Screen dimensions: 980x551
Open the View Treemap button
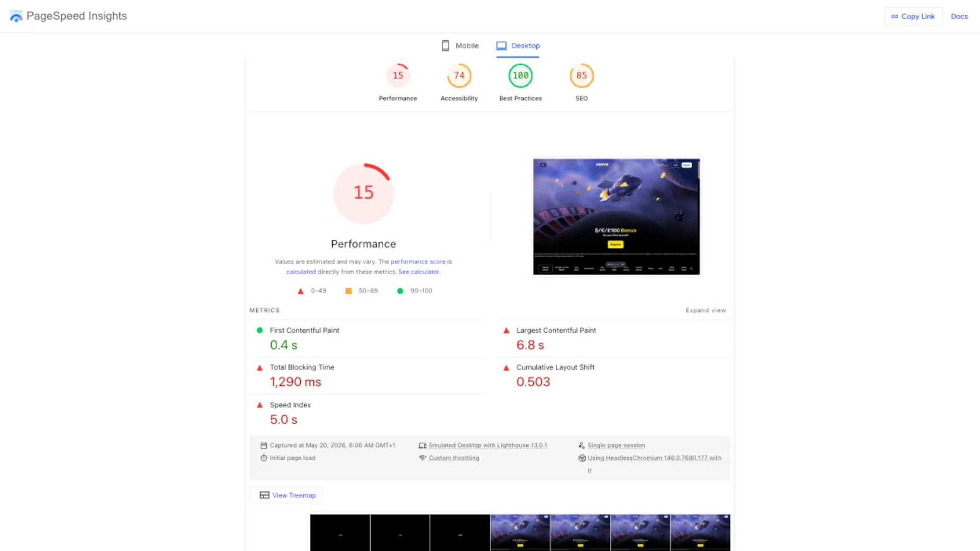click(286, 495)
